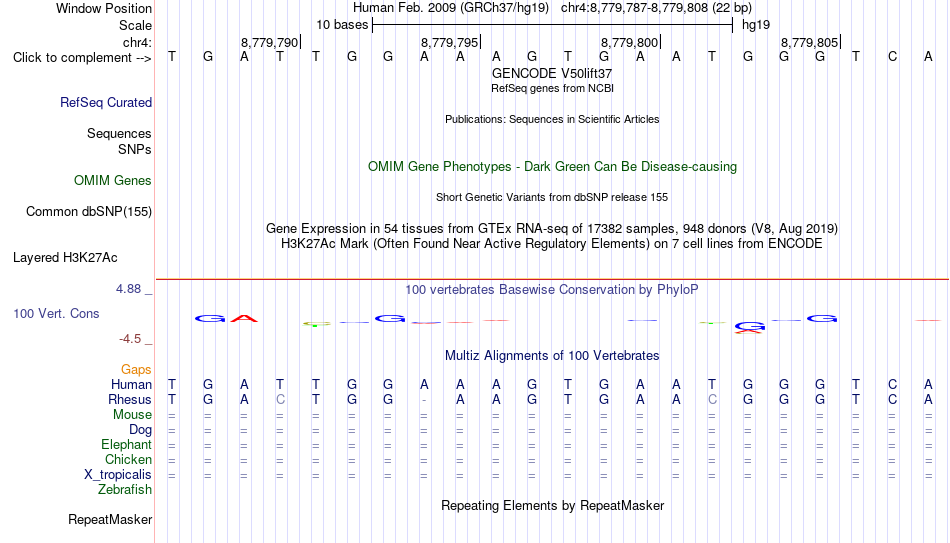The width and height of the screenshot is (950, 543).
Task: Click the '10 bases' scale bar label
Action: coord(342,25)
